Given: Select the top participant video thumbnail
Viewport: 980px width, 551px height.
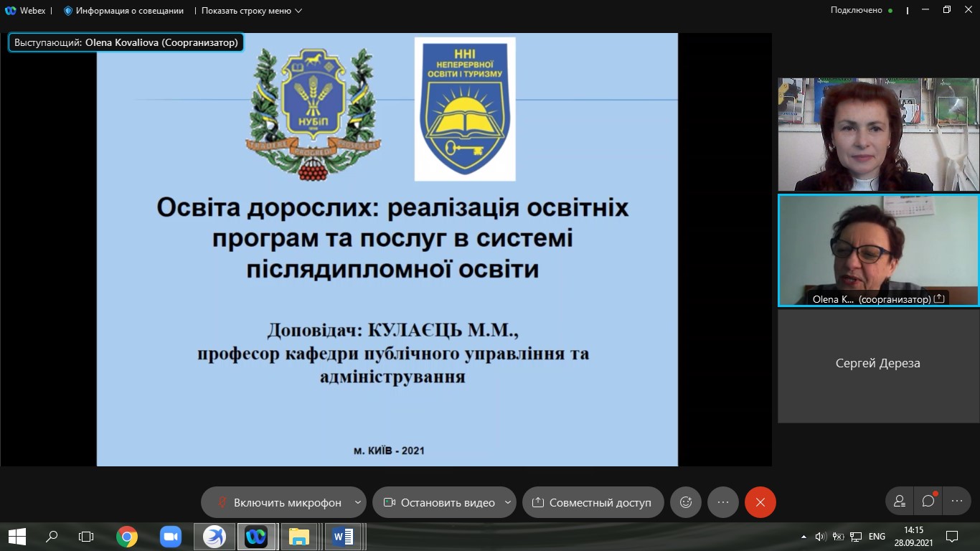Looking at the screenshot, I should pos(878,134).
